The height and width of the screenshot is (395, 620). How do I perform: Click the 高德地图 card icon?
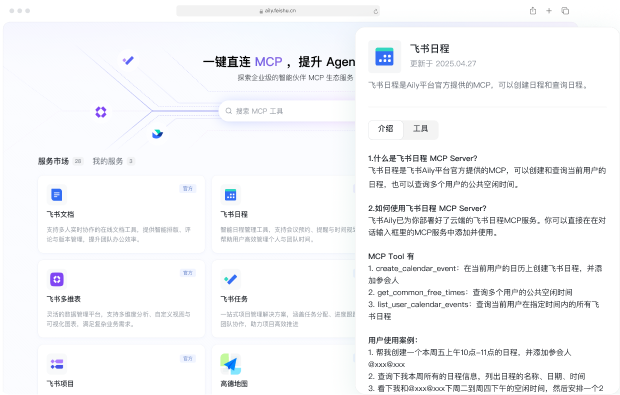click(231, 364)
